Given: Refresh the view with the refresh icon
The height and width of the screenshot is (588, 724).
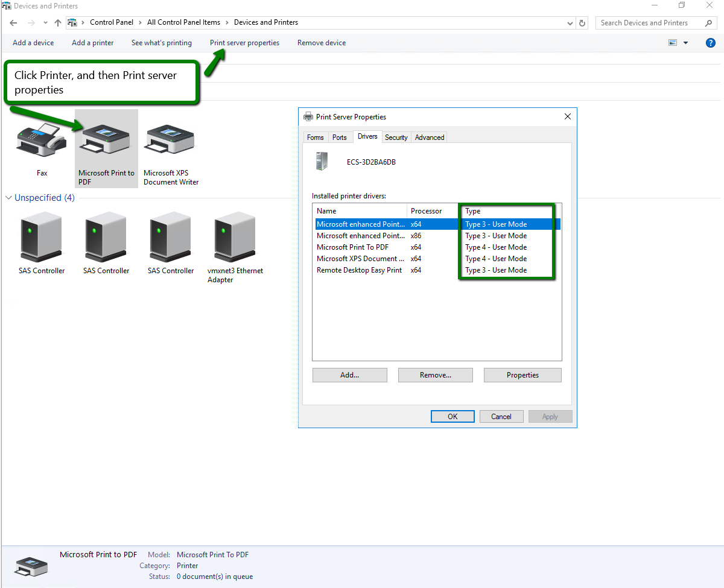Looking at the screenshot, I should 581,22.
